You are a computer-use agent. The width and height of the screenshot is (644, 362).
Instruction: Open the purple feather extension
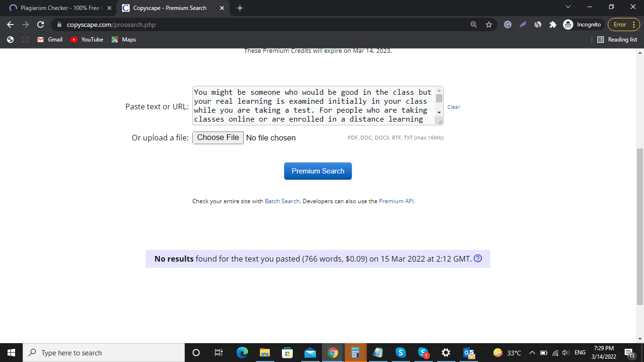pos(523,25)
